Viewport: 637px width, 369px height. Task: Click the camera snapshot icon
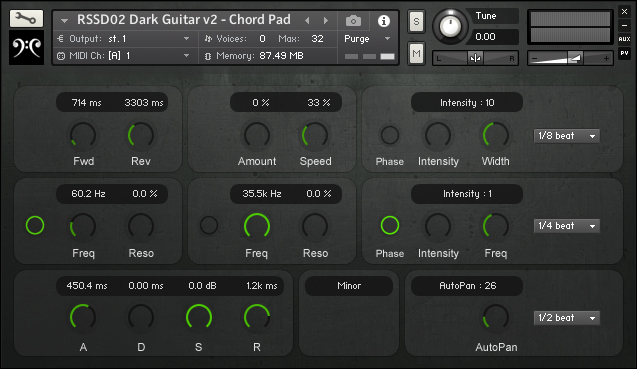tap(353, 20)
